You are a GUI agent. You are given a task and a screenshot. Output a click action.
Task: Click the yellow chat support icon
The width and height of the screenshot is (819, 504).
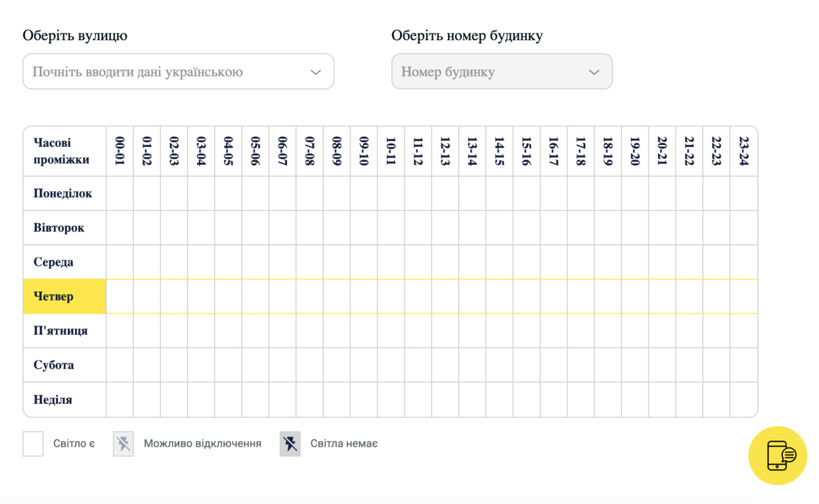[x=778, y=455]
